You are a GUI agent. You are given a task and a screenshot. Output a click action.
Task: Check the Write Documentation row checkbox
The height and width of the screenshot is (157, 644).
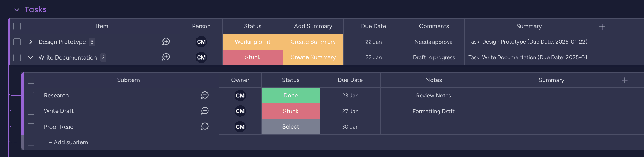point(17,57)
